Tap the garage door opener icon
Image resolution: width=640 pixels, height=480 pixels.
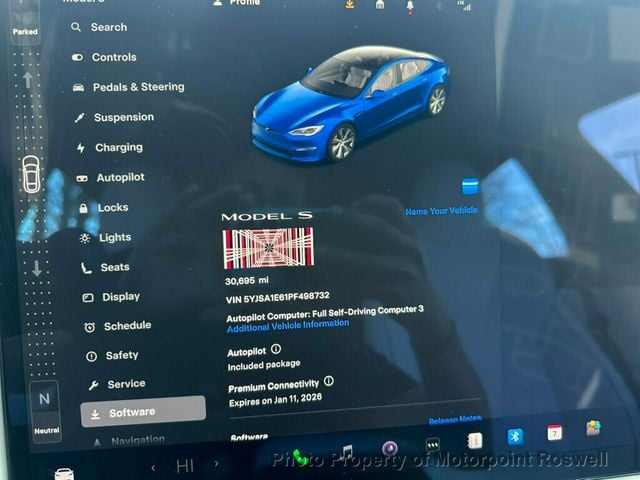pos(380,4)
